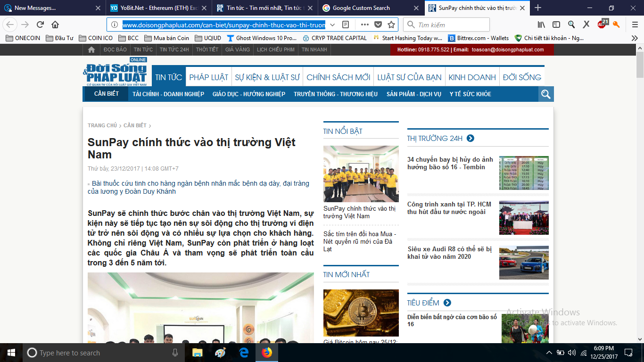Open the CRYP TRADE CAPITAL bookmark

click(x=334, y=38)
